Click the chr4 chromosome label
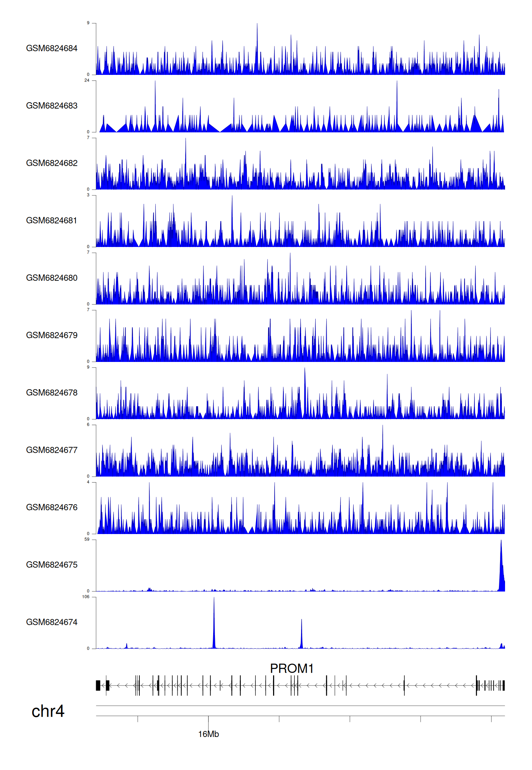This screenshot has height=770, width=532. tap(48, 711)
